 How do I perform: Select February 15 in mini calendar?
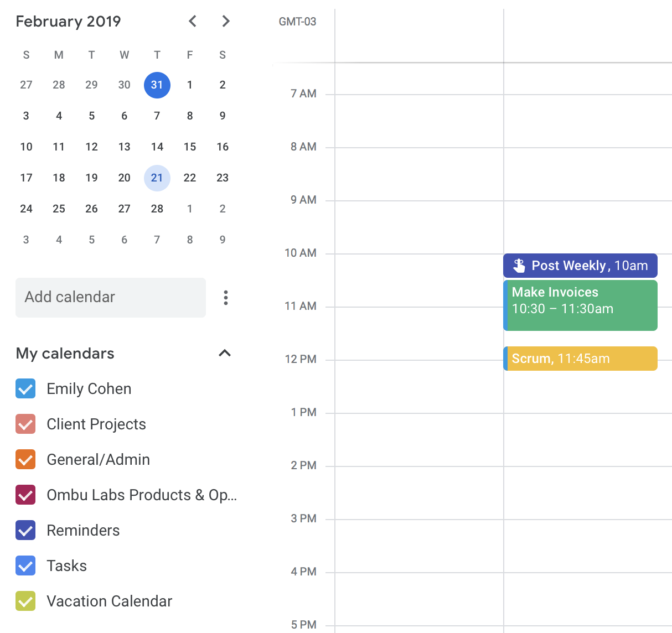pyautogui.click(x=190, y=147)
